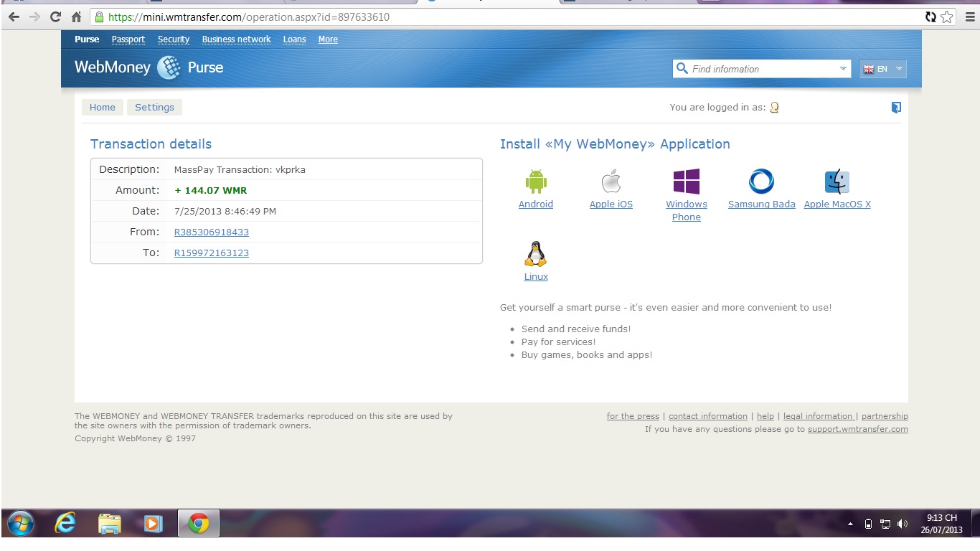The image size is (980, 551).
Task: Open the help footer link
Action: tap(765, 416)
